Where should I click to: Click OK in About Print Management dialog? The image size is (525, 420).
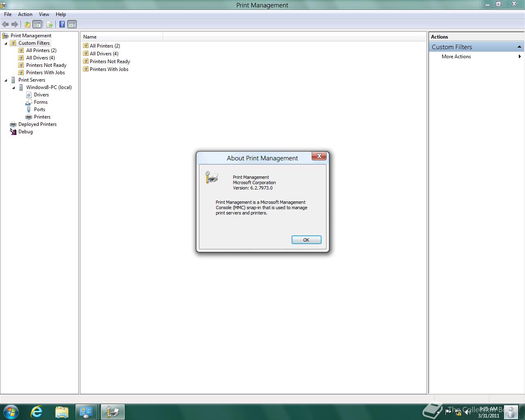coord(306,240)
